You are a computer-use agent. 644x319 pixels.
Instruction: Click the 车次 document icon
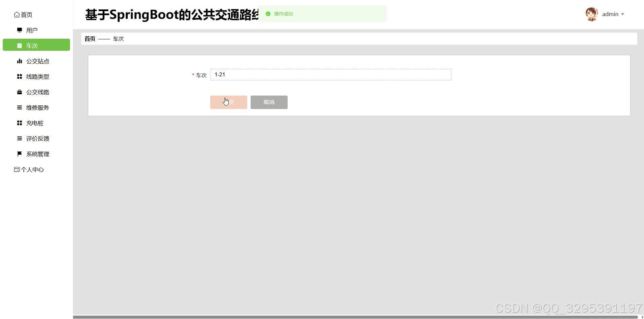pyautogui.click(x=20, y=45)
